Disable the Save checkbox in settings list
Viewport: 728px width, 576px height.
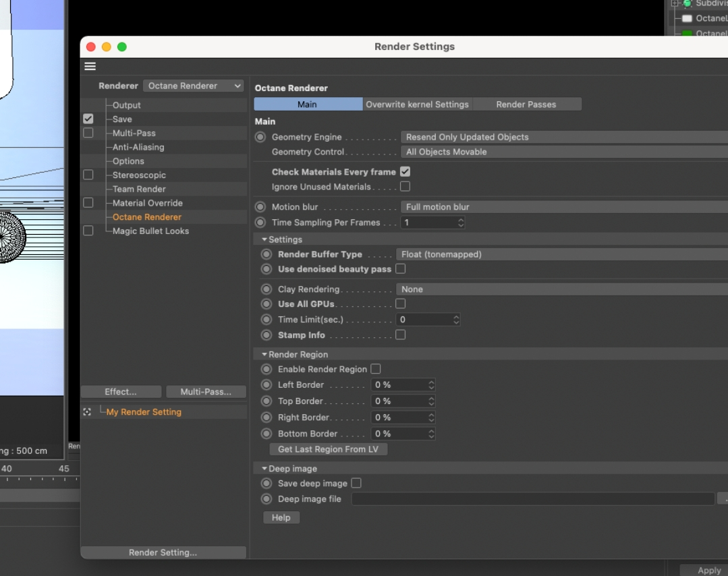(88, 119)
